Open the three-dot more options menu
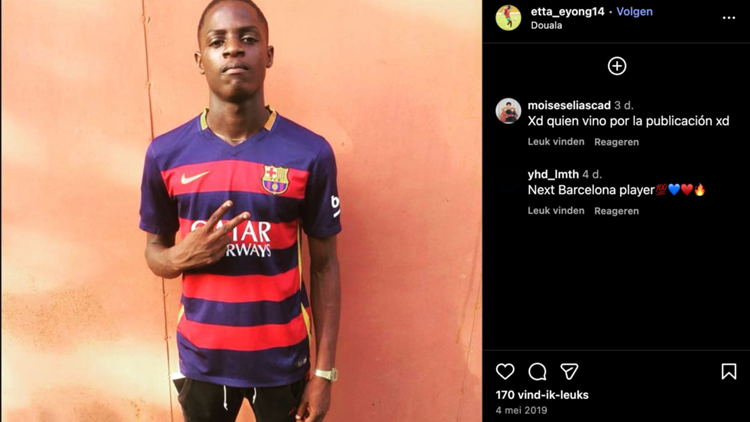Viewport: 750px width, 422px height. tap(728, 18)
